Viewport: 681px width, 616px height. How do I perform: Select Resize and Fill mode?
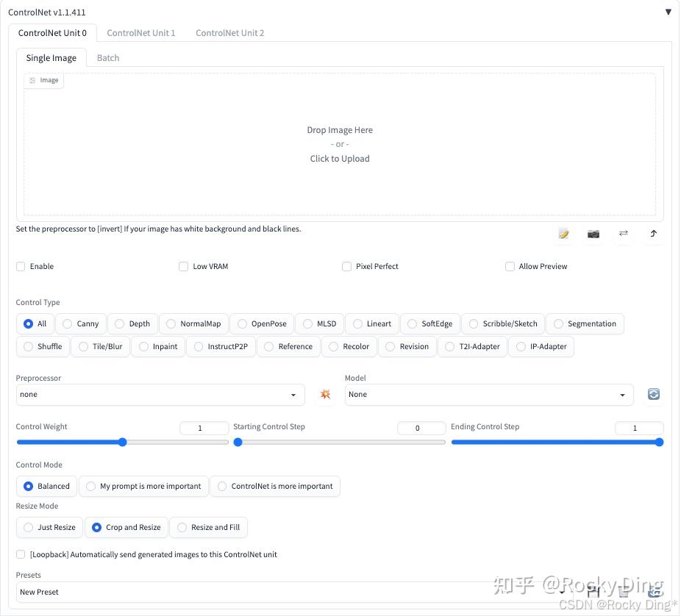click(208, 528)
